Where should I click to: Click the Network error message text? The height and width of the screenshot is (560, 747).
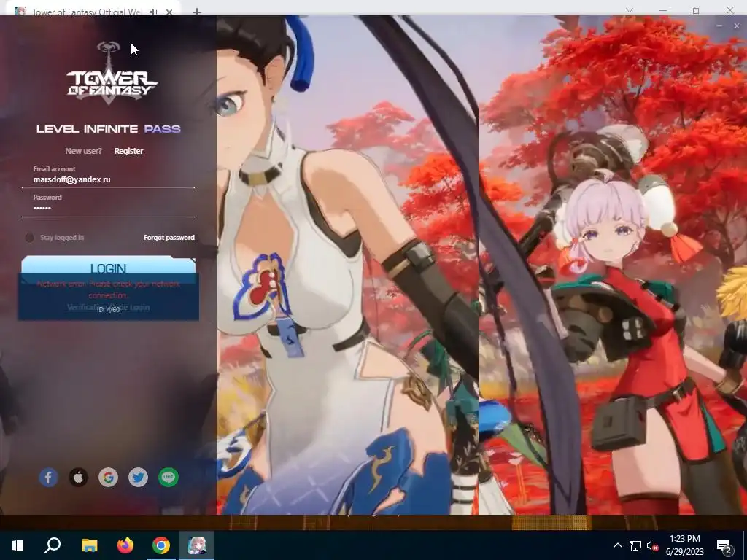[108, 289]
